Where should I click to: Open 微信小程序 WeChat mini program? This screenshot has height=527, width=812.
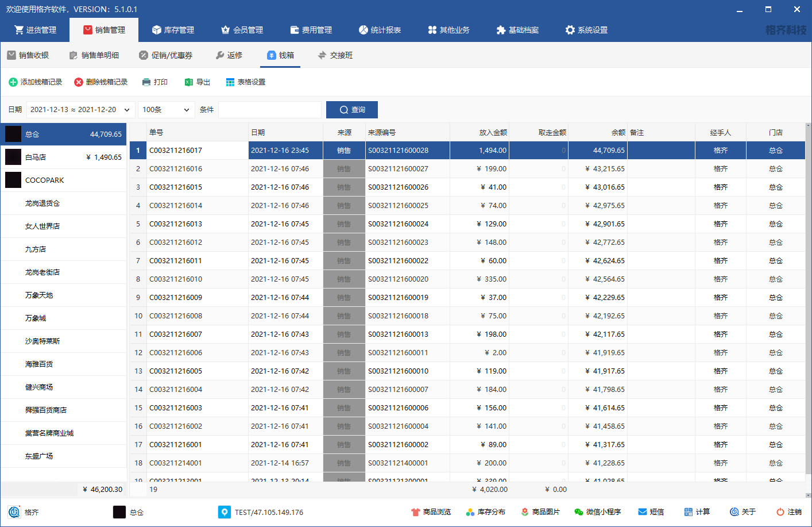597,512
